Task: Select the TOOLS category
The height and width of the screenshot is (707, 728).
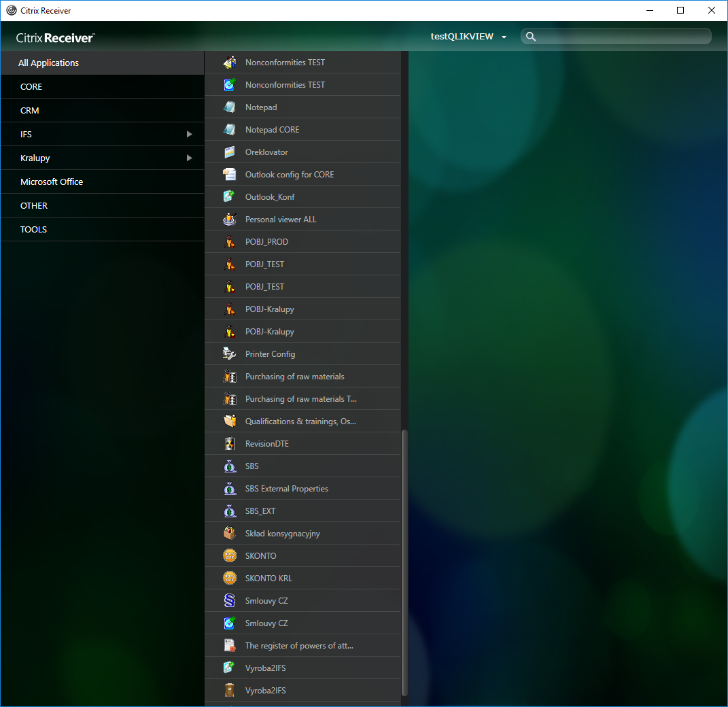Action: [x=102, y=229]
